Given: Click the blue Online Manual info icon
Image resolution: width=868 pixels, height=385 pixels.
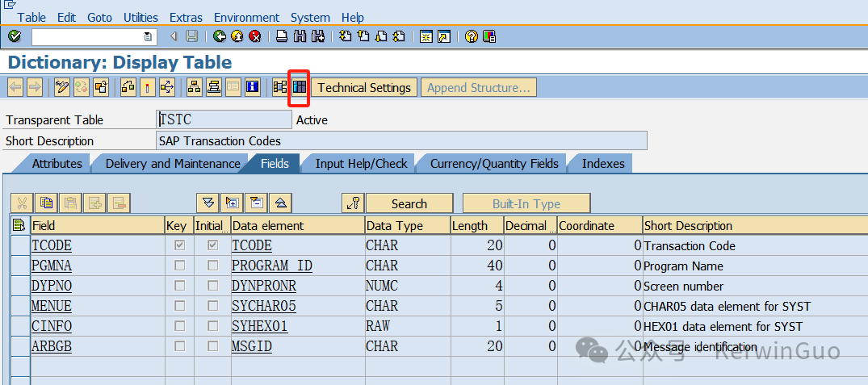Looking at the screenshot, I should [253, 87].
